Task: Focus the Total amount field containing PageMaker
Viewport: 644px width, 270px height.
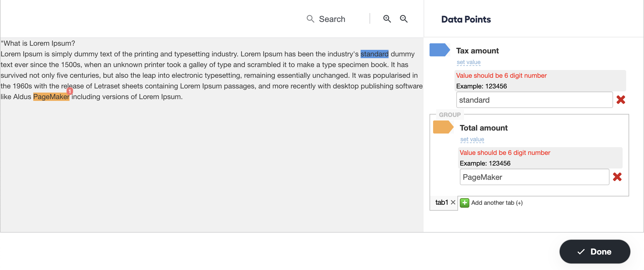Action: coord(534,177)
